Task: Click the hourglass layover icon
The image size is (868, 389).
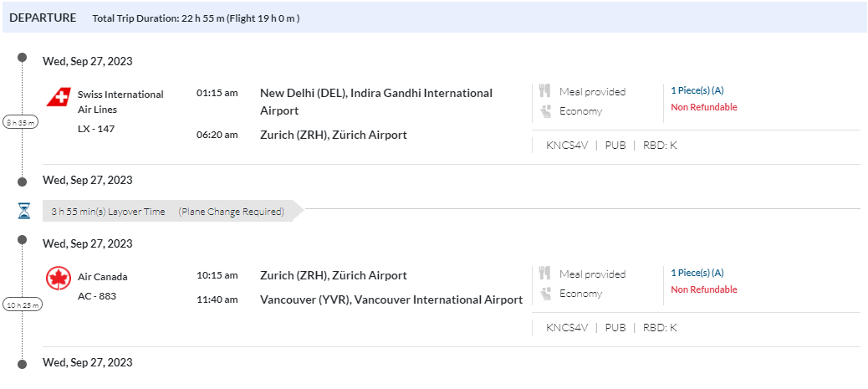Action: (23, 211)
